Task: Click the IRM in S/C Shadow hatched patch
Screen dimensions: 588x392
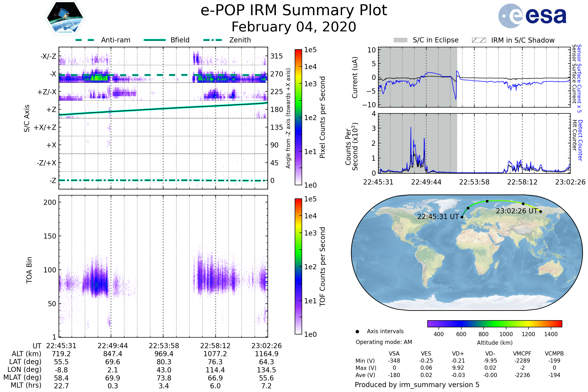Action: click(x=479, y=40)
